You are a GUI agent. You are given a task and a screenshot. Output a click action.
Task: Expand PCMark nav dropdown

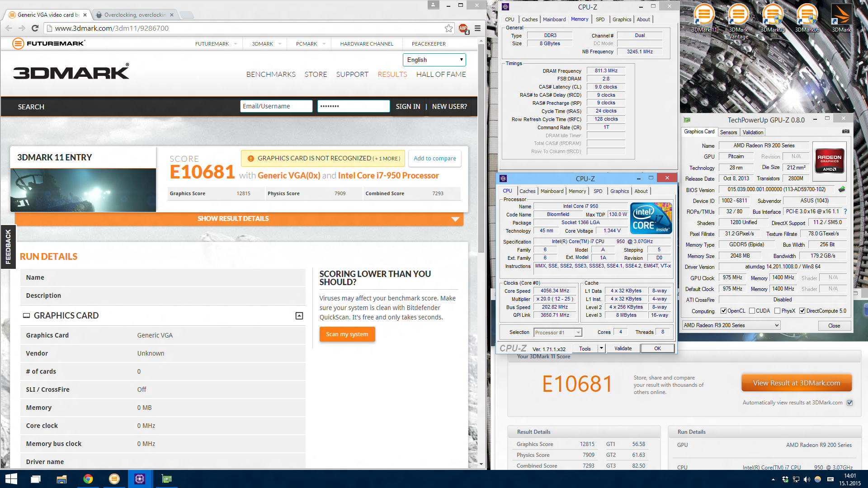(x=324, y=44)
